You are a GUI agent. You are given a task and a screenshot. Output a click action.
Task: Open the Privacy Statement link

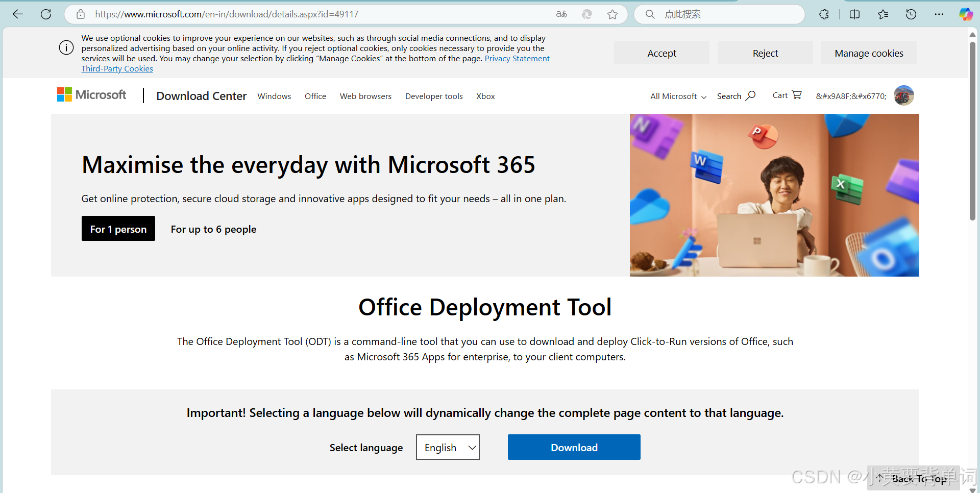(x=517, y=59)
